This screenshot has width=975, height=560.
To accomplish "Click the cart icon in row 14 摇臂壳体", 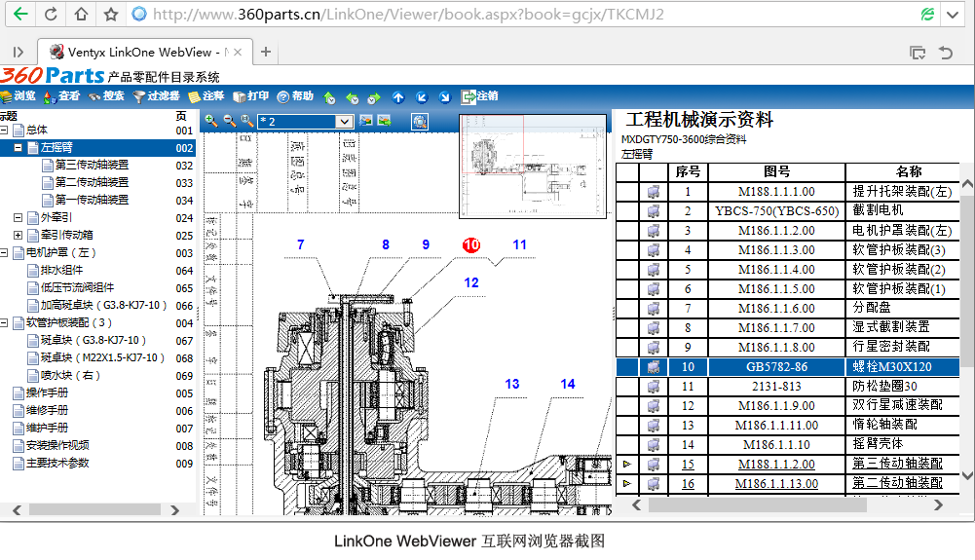I will (653, 445).
